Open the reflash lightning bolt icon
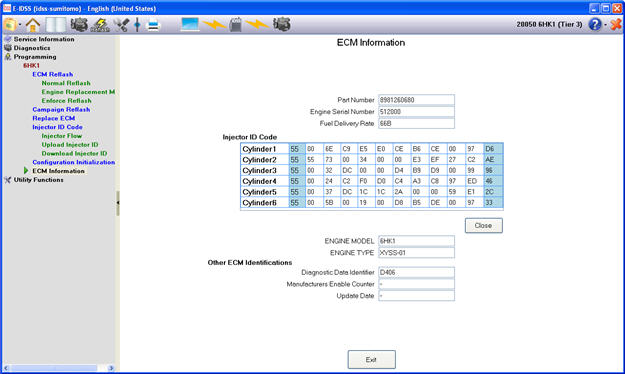 100,25
